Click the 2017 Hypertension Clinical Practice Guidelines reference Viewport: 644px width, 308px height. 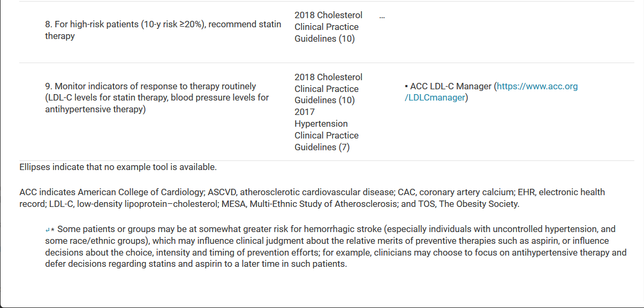(326, 129)
